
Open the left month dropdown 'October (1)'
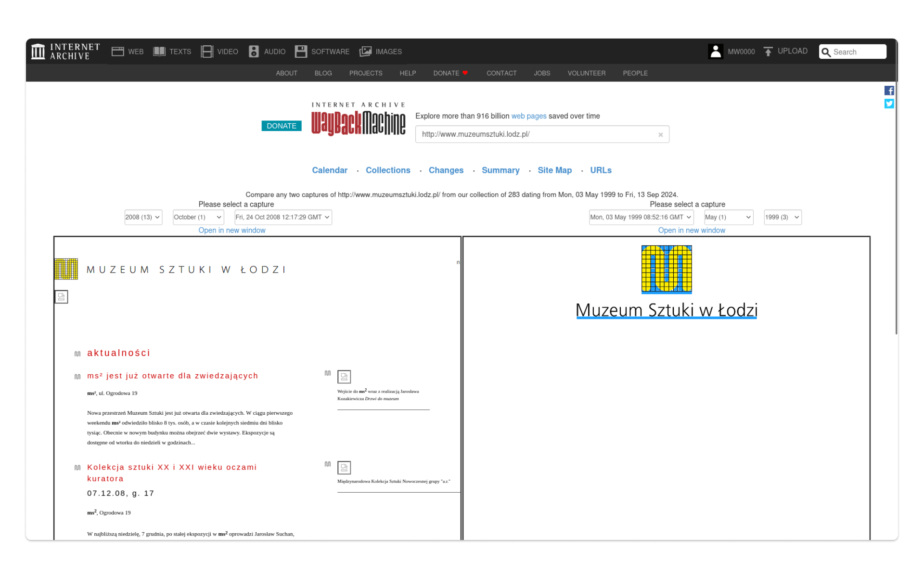pos(198,217)
